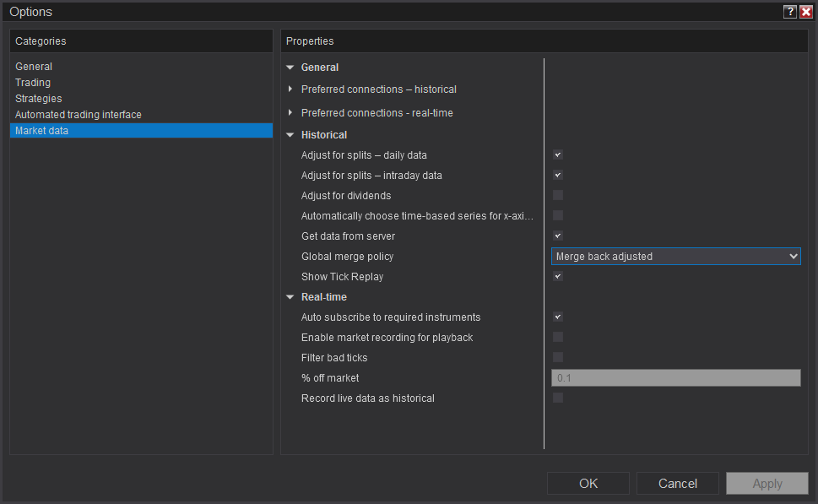The image size is (818, 504).
Task: Click the help question mark icon
Action: coord(790,12)
